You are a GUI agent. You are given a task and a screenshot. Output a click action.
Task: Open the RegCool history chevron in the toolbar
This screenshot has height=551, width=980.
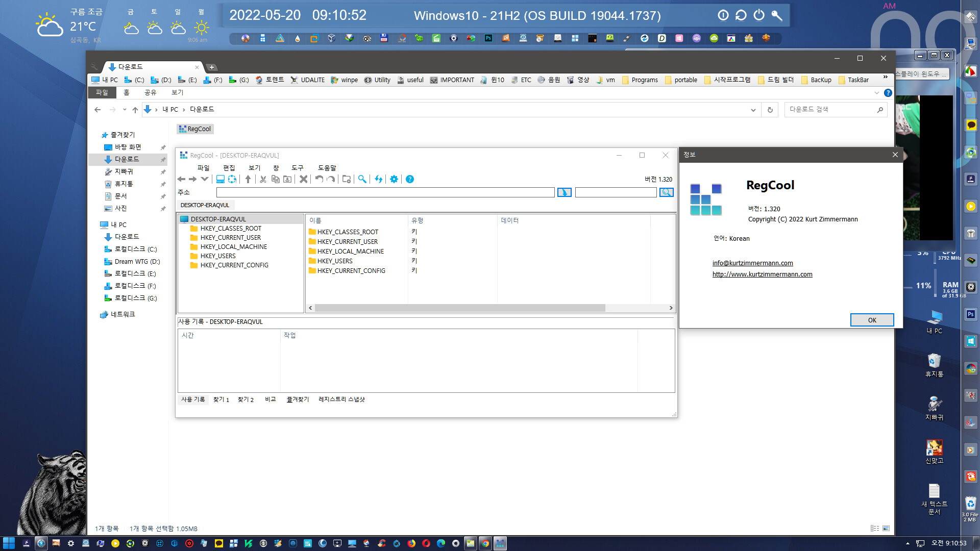(204, 179)
